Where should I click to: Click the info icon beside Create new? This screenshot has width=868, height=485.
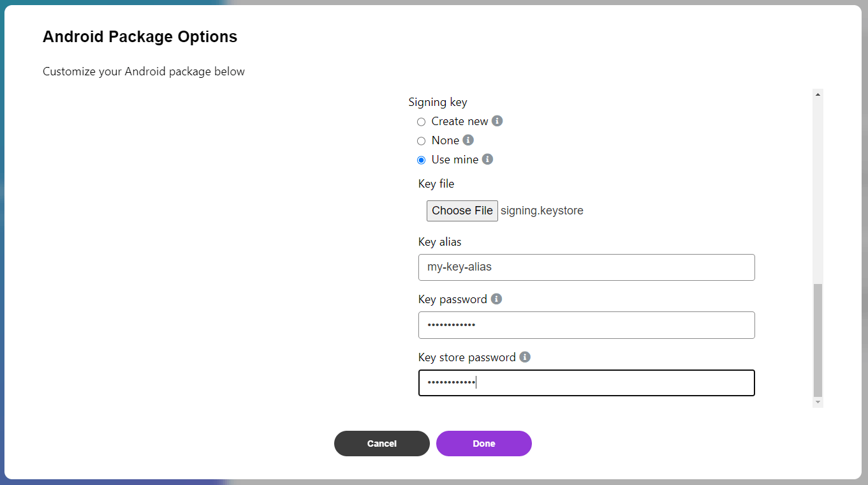coord(497,121)
